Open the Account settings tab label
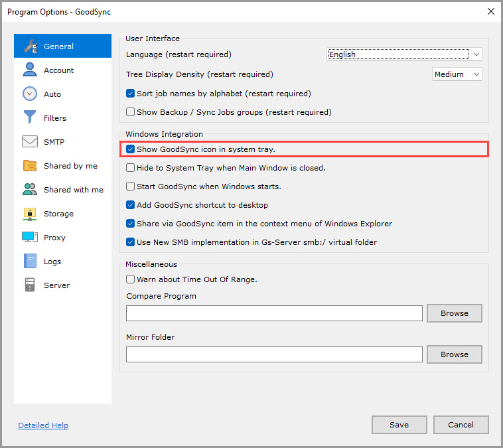Screen dimensions: 503x448 58,70
